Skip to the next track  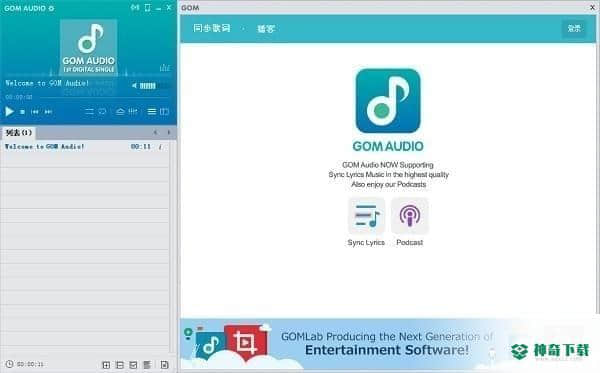[48, 112]
